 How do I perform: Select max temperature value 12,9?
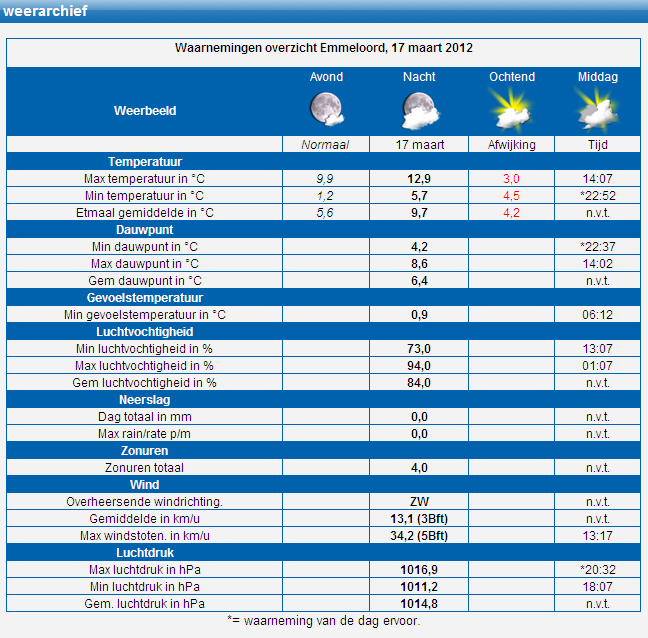(x=419, y=179)
